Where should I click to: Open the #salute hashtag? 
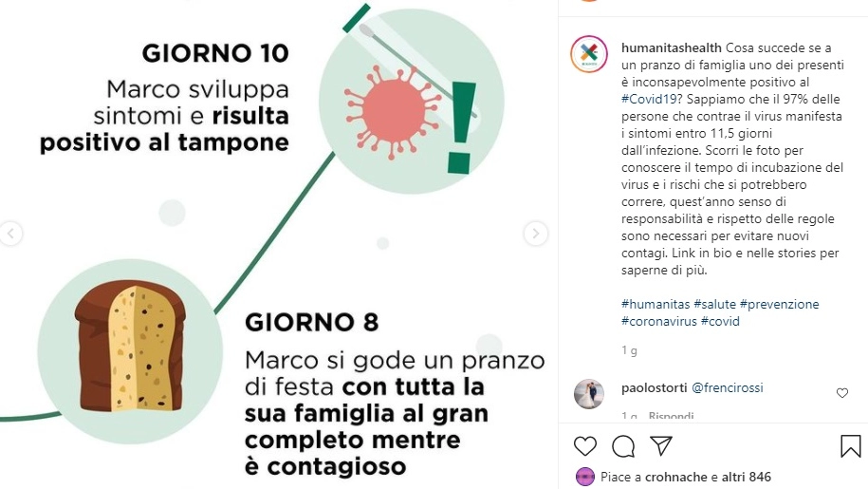[x=714, y=304]
